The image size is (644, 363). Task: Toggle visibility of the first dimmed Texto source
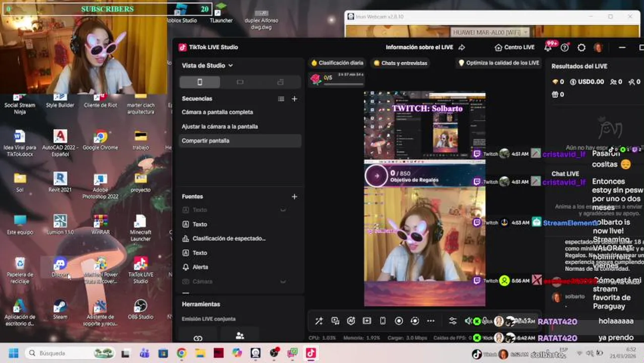[283, 210]
